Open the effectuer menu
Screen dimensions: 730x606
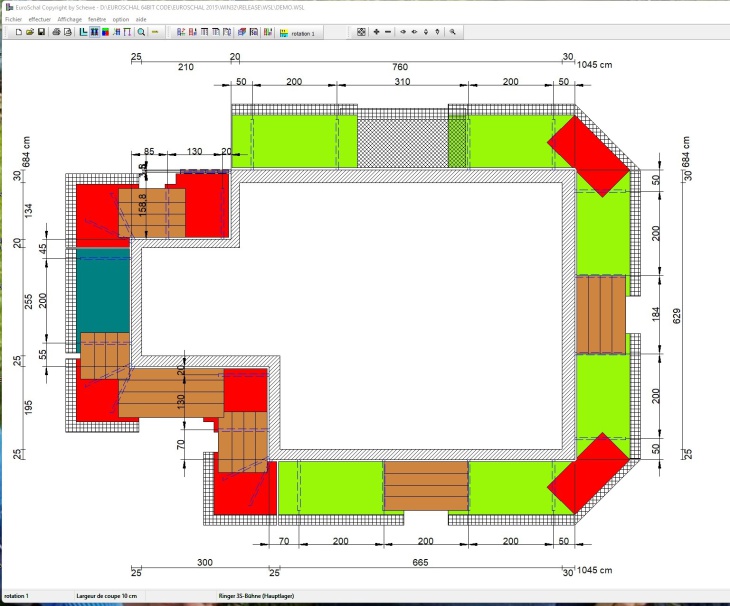coord(40,19)
